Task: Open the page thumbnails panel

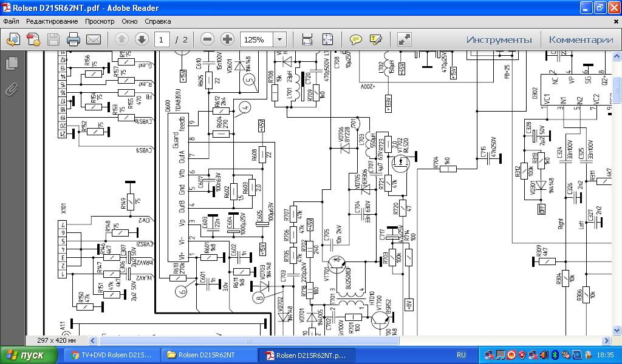Action: pyautogui.click(x=12, y=62)
